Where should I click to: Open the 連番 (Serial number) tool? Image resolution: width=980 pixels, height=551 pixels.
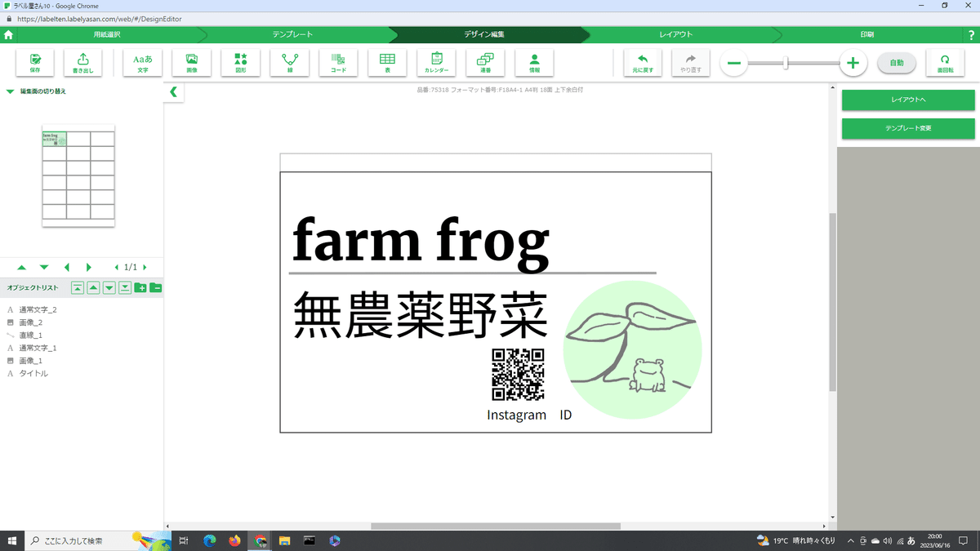pyautogui.click(x=485, y=63)
